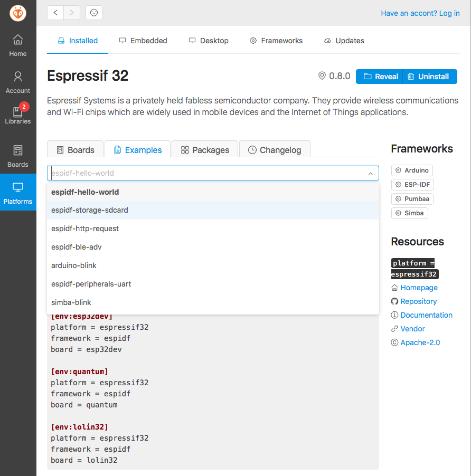Choose espidf-ble-adv example
Viewport: 471px width, 476px height.
click(213, 247)
